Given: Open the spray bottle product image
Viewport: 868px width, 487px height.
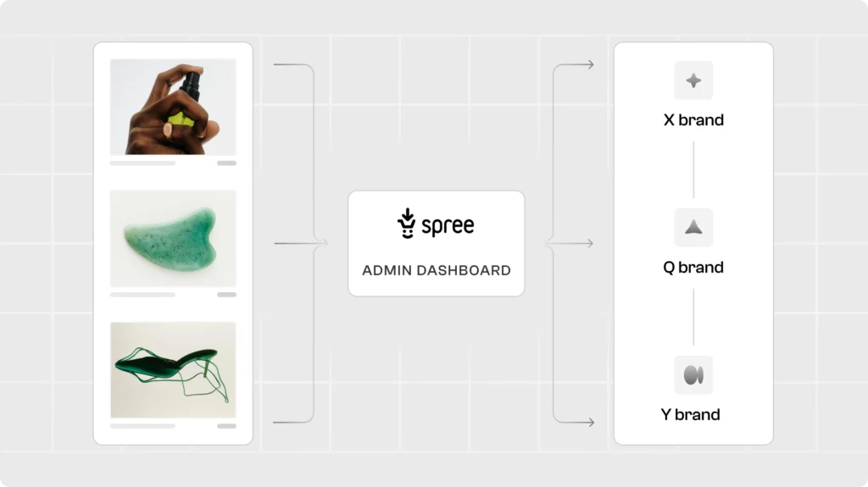Looking at the screenshot, I should [173, 107].
